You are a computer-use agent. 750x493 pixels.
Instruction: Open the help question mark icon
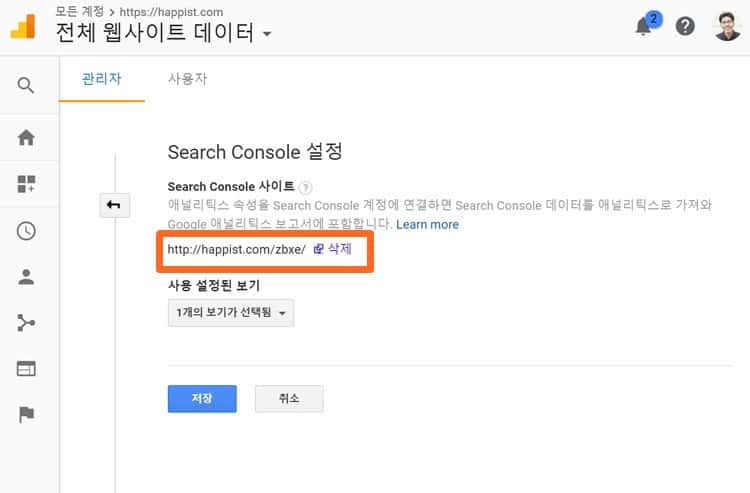685,27
